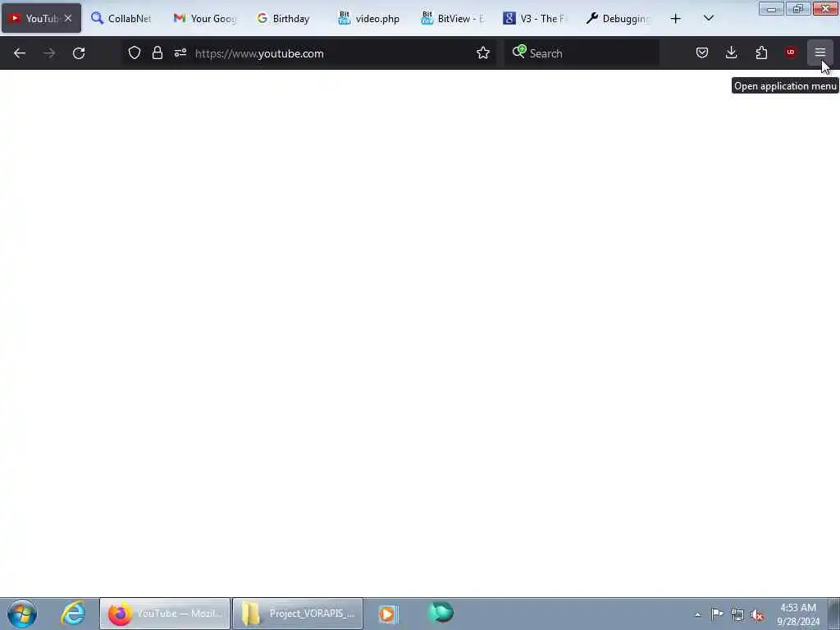Switch to the Birthday tab

(x=287, y=18)
